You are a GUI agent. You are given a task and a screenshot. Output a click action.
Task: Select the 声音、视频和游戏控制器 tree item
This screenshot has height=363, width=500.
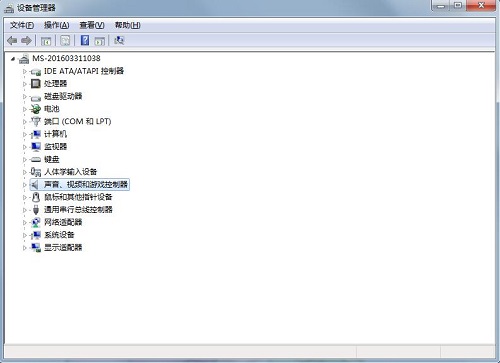pos(86,184)
